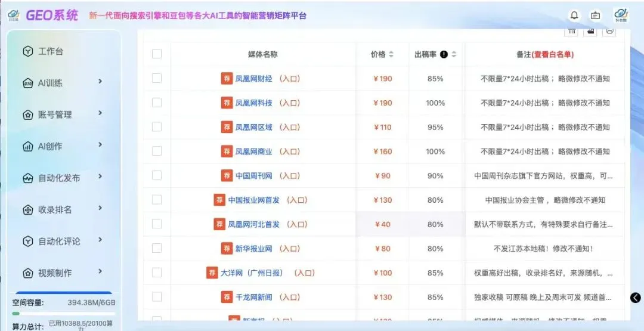Viewport: 644px width, 331px height.
Task: Click the 视频制作 sidebar icon
Action: point(27,273)
